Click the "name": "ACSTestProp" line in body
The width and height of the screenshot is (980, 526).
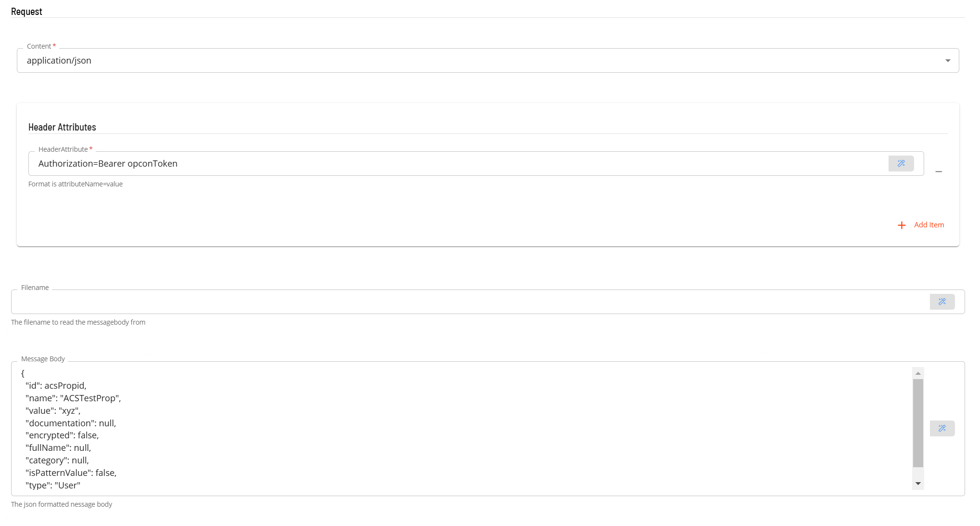coord(73,398)
